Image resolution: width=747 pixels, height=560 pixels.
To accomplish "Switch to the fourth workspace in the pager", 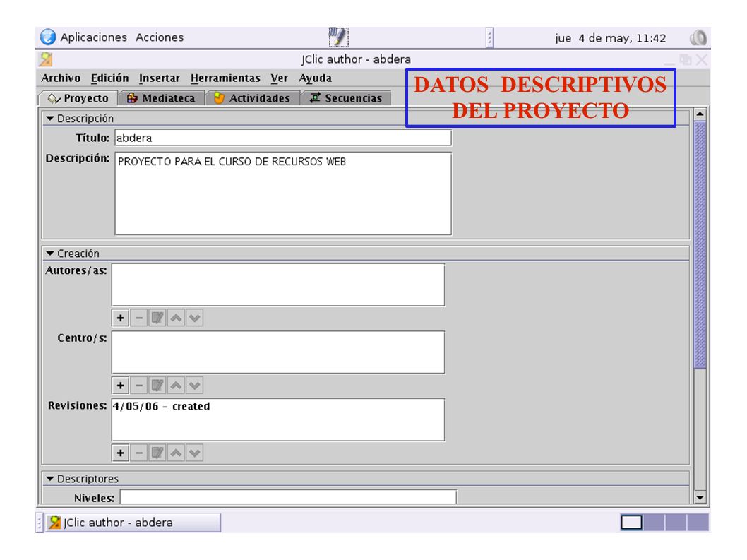I will [x=698, y=523].
